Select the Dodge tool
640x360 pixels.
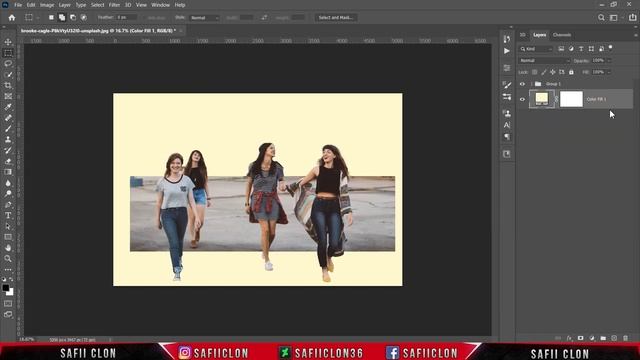8,193
